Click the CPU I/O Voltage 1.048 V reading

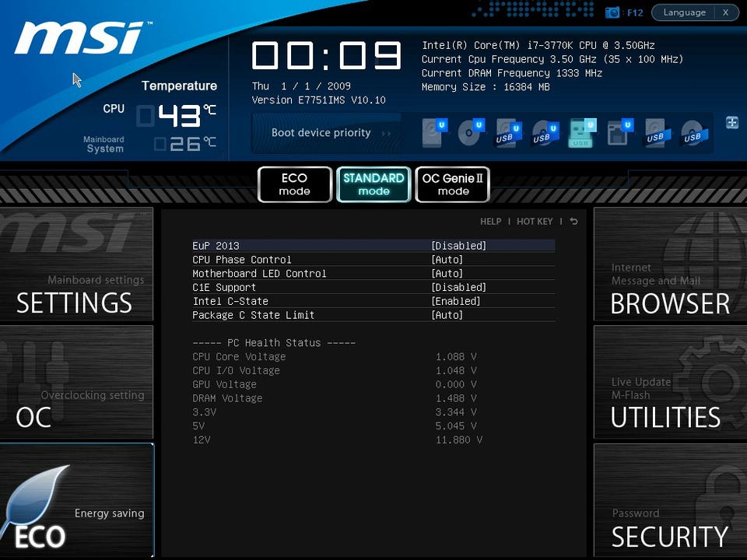pos(456,370)
